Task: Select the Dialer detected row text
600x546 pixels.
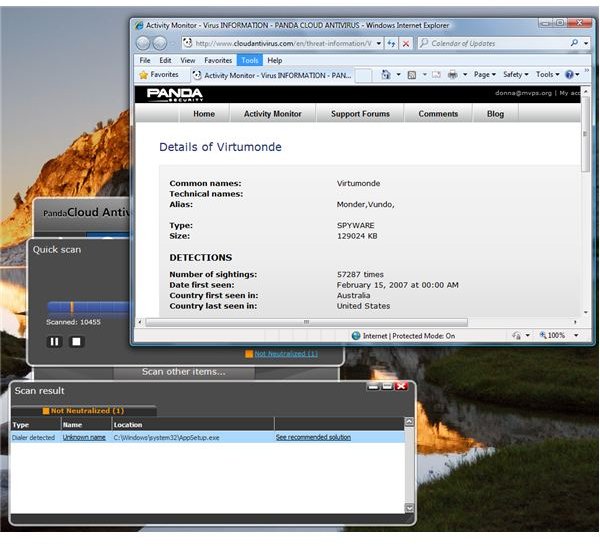Action: [33, 437]
